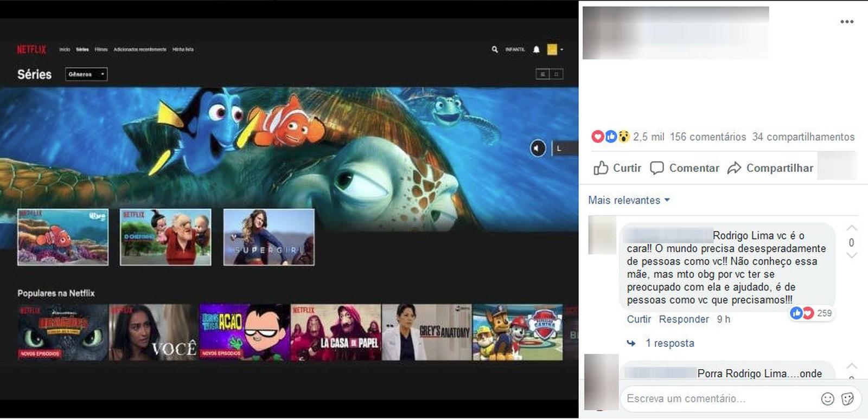Screen dimensions: 868x419
Task: Open the Jovens Titãs em Ação tile
Action: coord(245,332)
